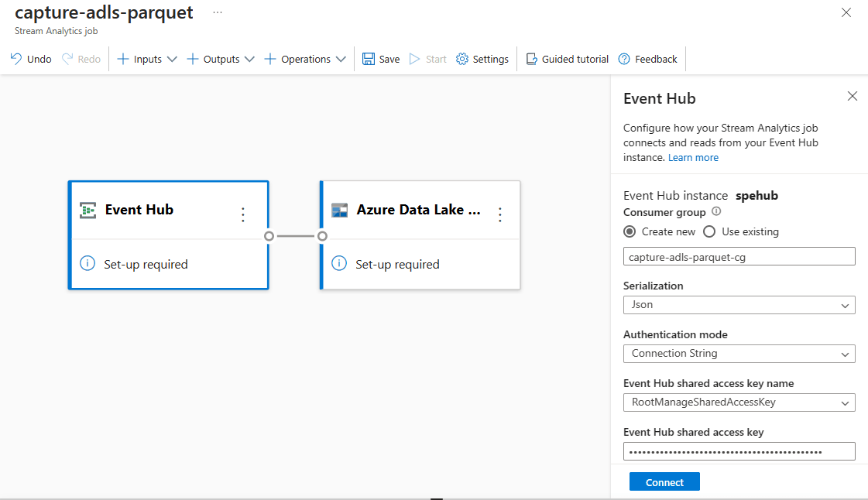This screenshot has height=500, width=868.
Task: Select the Use existing consumer group option
Action: [x=709, y=231]
